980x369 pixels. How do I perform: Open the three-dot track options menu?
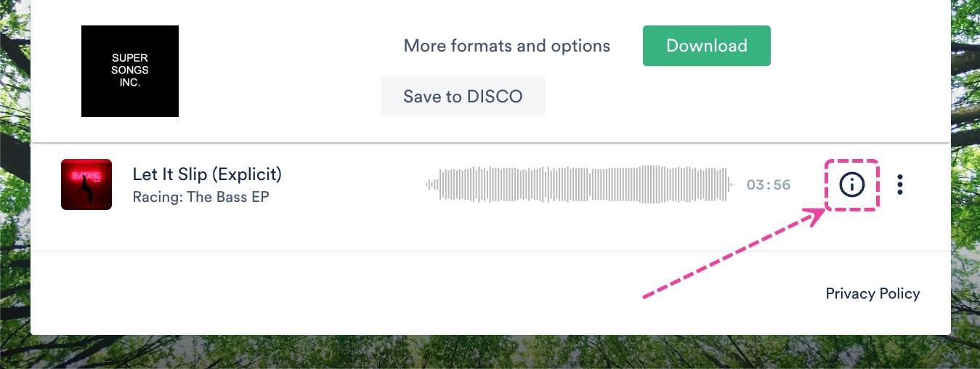(900, 185)
